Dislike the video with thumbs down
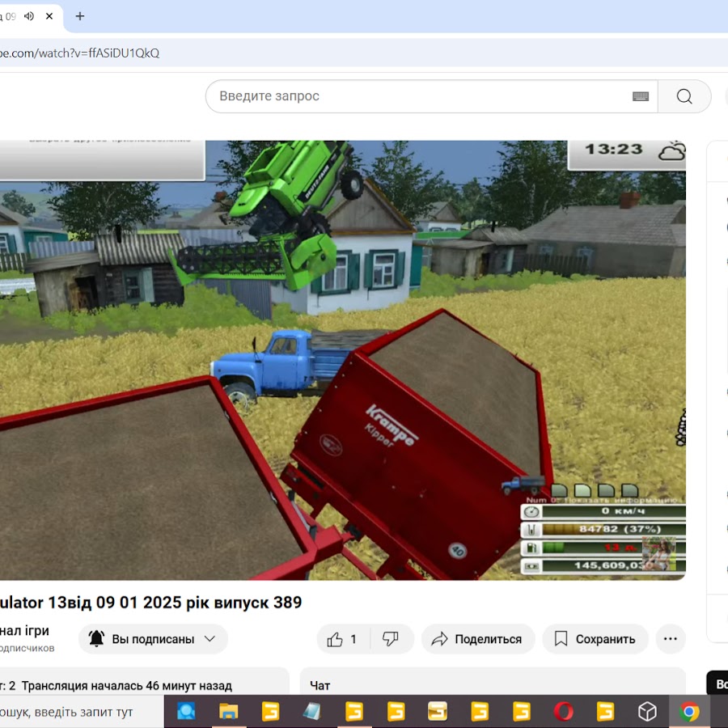Viewport: 728px width, 728px height. click(x=391, y=639)
